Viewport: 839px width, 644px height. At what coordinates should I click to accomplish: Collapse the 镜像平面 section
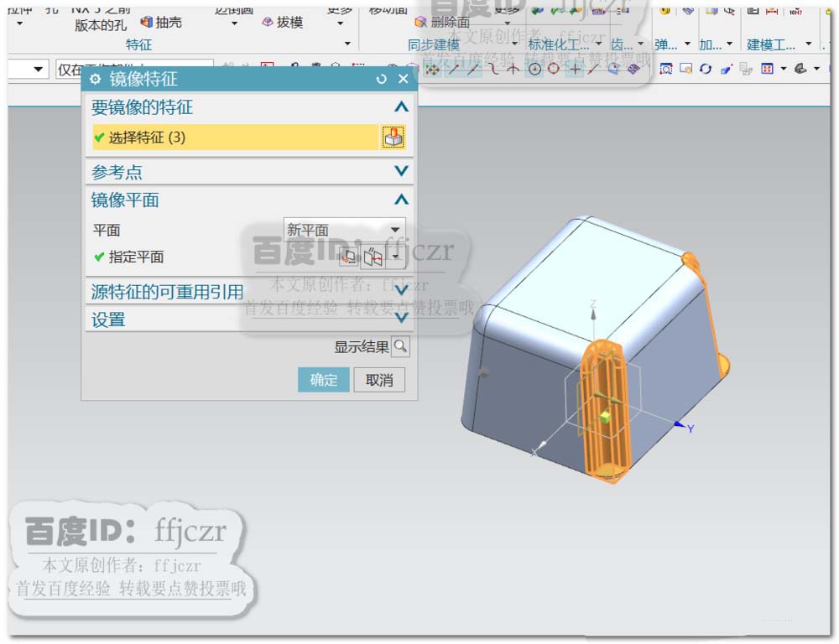pyautogui.click(x=401, y=200)
